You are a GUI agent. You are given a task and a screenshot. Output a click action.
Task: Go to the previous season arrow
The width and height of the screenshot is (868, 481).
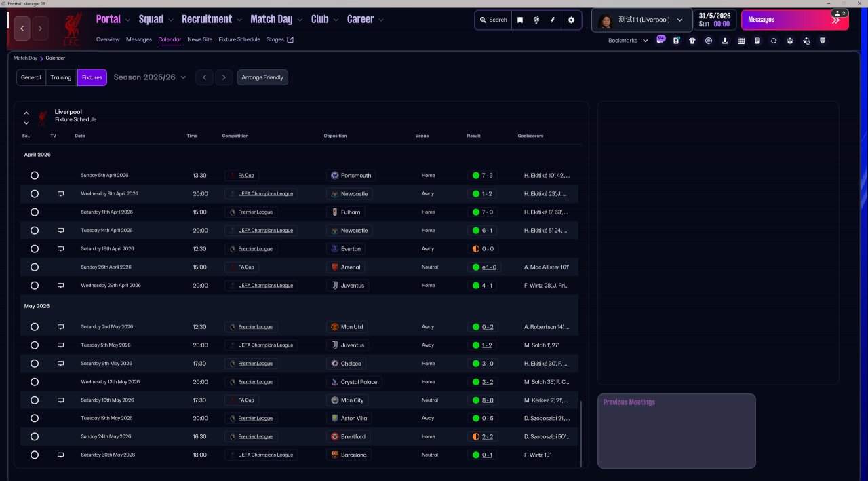[x=205, y=77]
